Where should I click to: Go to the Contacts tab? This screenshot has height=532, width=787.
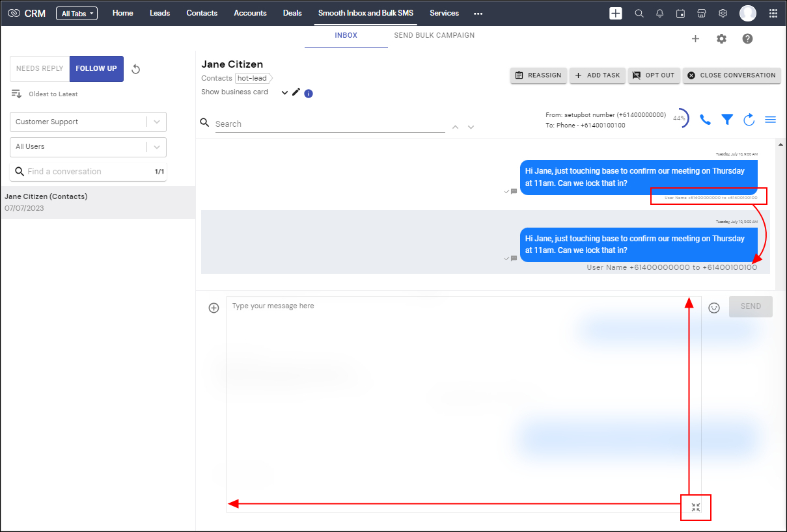(x=202, y=13)
